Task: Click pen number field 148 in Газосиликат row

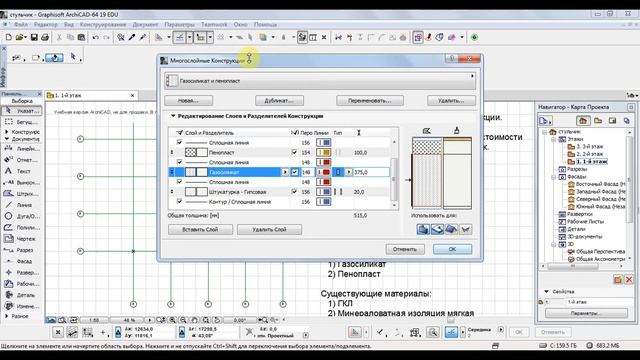Action: click(307, 172)
